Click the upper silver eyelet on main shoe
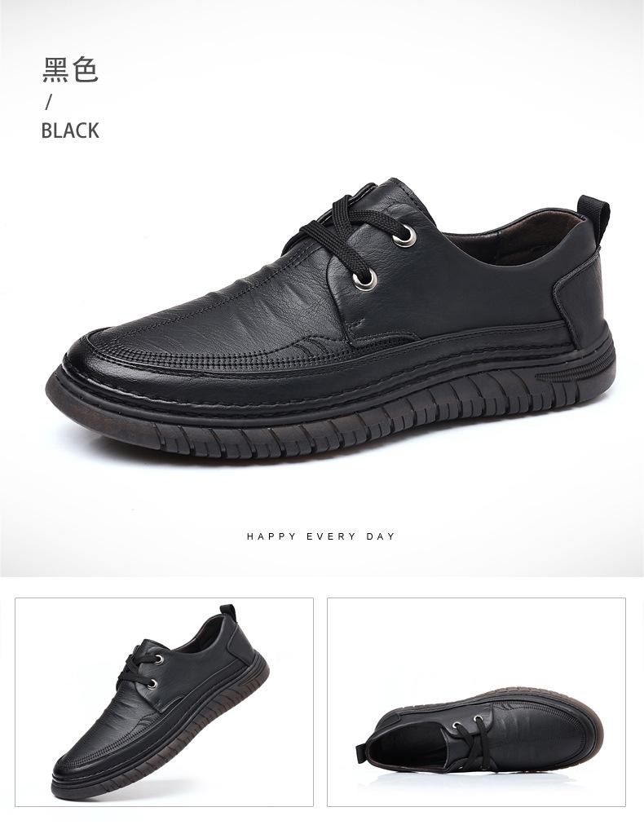Viewport: 644px width, 838px height. click(406, 236)
